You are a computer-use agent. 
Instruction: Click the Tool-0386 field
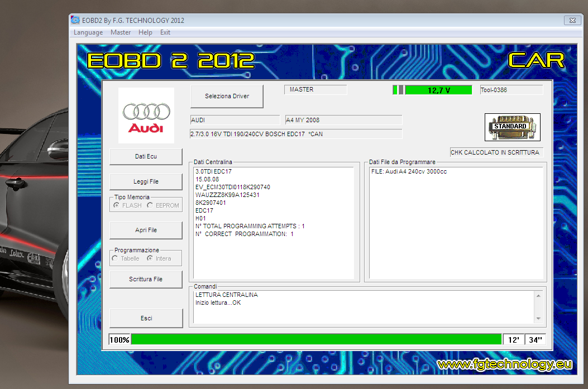tap(511, 90)
